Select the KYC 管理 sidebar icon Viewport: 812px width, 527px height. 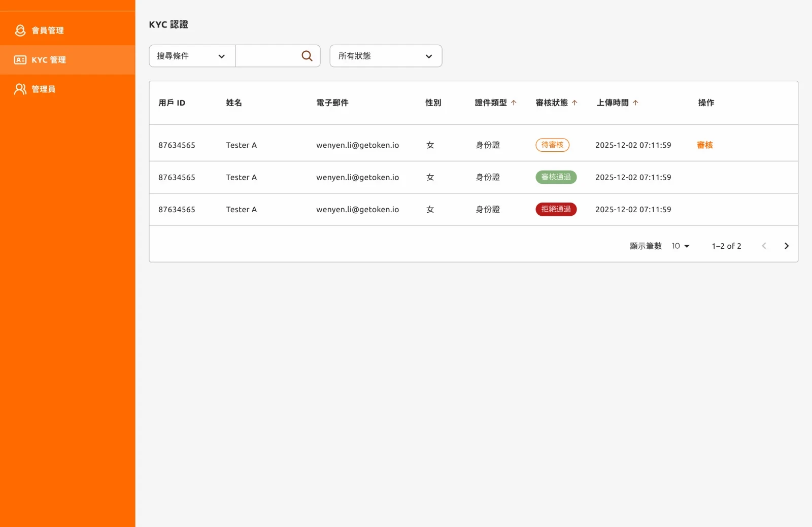(x=19, y=59)
